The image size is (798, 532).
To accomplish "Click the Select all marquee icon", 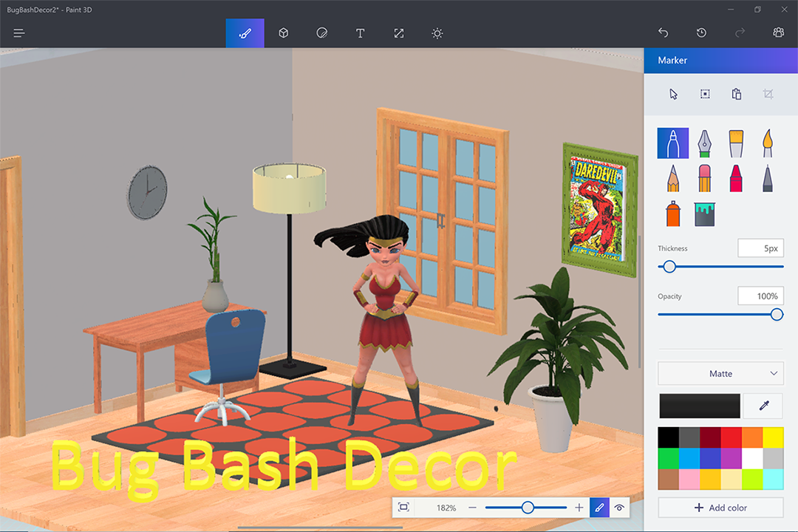I will coord(705,94).
